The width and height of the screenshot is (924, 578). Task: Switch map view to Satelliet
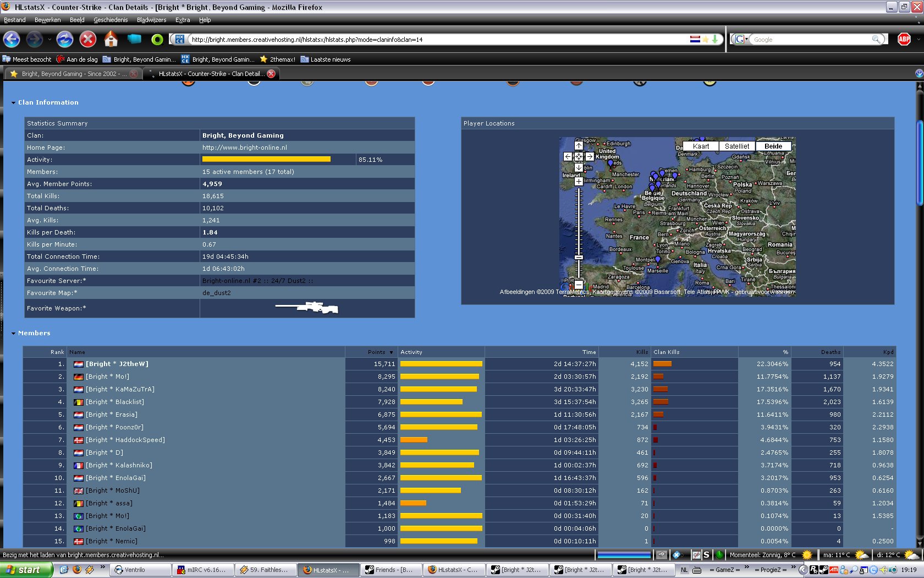pos(736,146)
